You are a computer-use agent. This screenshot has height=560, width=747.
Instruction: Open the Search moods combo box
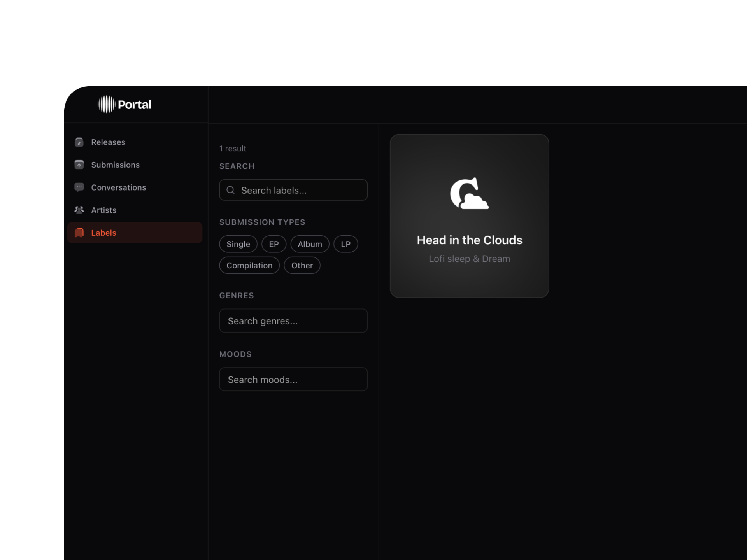coord(293,380)
